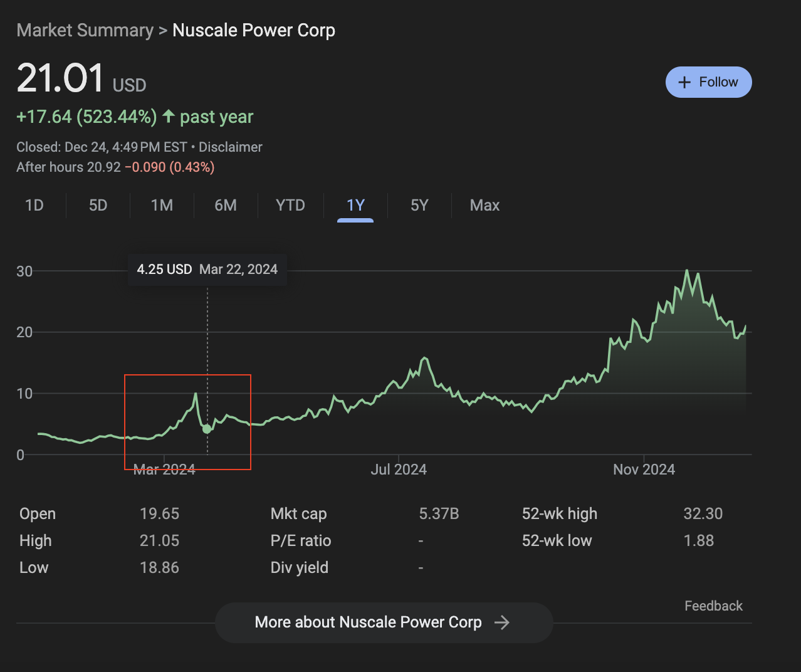Click the 52-wk high value 32.30
This screenshot has height=672, width=801.
703,514
